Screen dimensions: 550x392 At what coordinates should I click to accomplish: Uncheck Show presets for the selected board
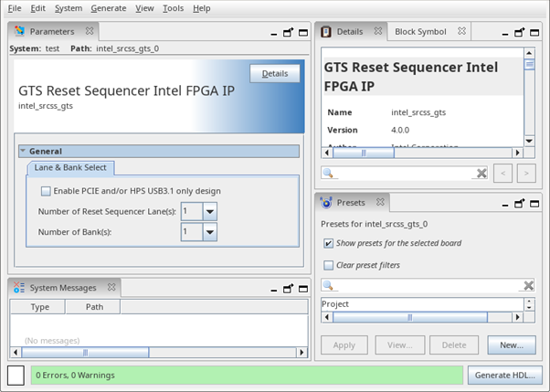coord(328,243)
